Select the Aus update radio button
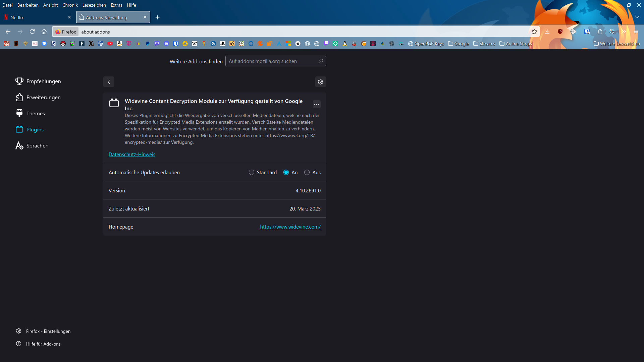 coord(307,172)
